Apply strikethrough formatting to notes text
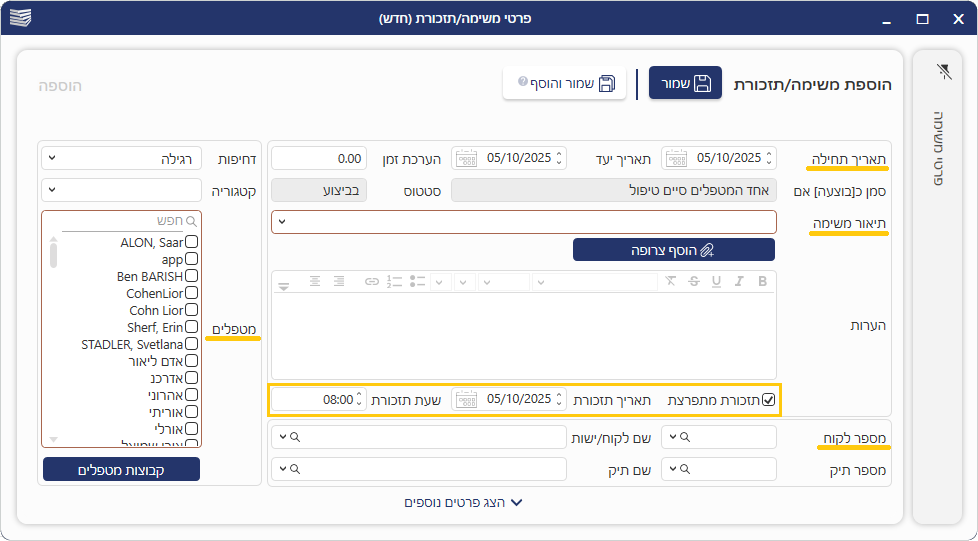The height and width of the screenshot is (541, 978). point(694,282)
